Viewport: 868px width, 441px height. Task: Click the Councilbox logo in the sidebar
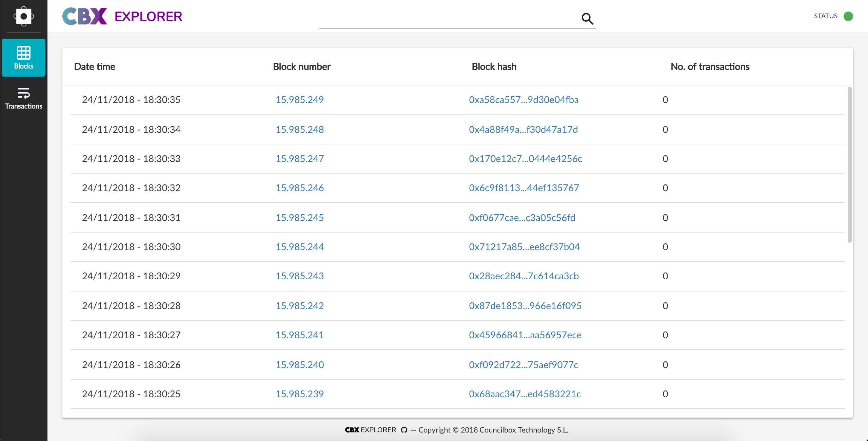pos(24,16)
